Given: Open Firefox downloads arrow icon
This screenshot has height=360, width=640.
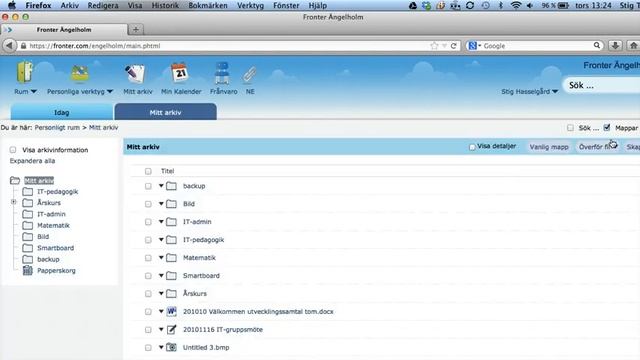Looking at the screenshot, I should point(615,46).
